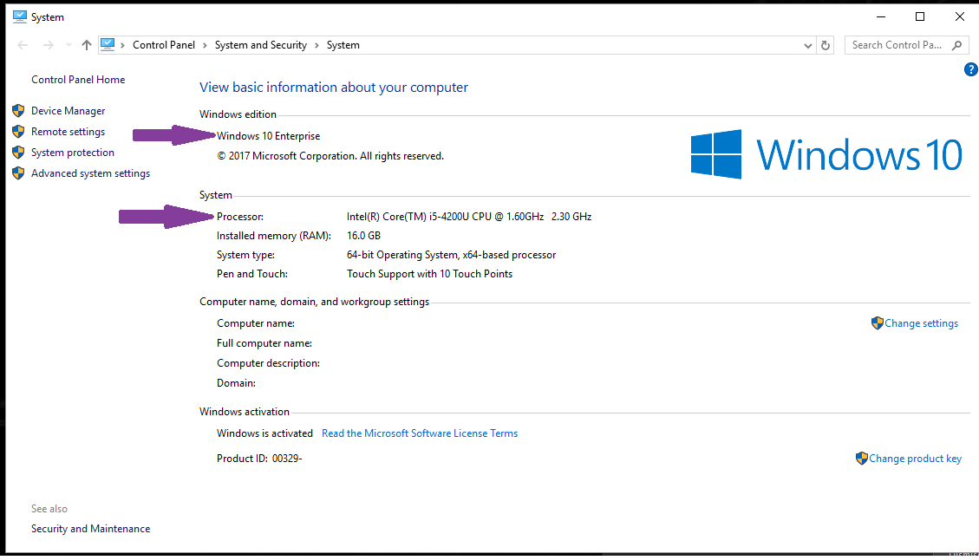
Task: Open Help via the question mark icon
Action: (971, 69)
